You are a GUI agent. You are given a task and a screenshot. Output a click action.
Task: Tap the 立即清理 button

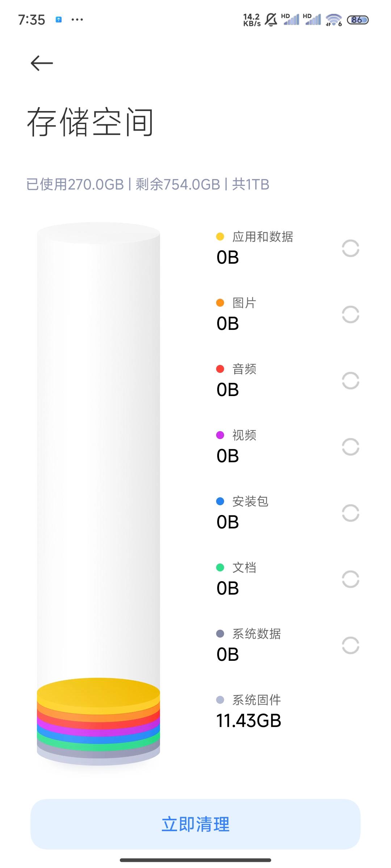195,824
